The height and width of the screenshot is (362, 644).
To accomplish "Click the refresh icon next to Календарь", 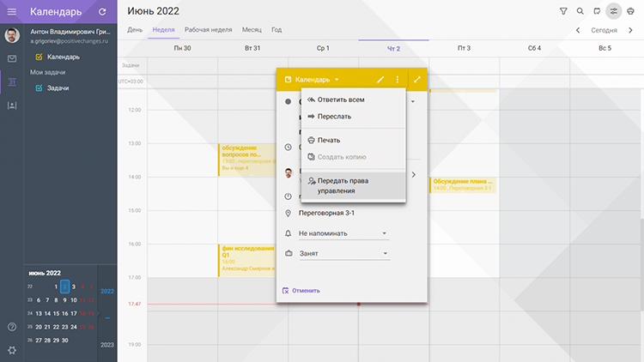I will click(x=103, y=12).
